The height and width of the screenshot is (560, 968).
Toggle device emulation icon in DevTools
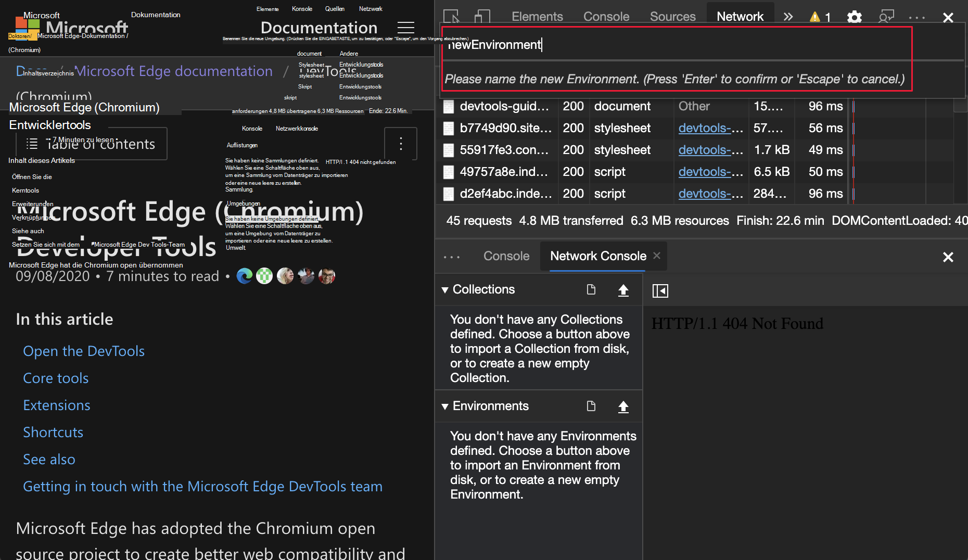point(482,17)
